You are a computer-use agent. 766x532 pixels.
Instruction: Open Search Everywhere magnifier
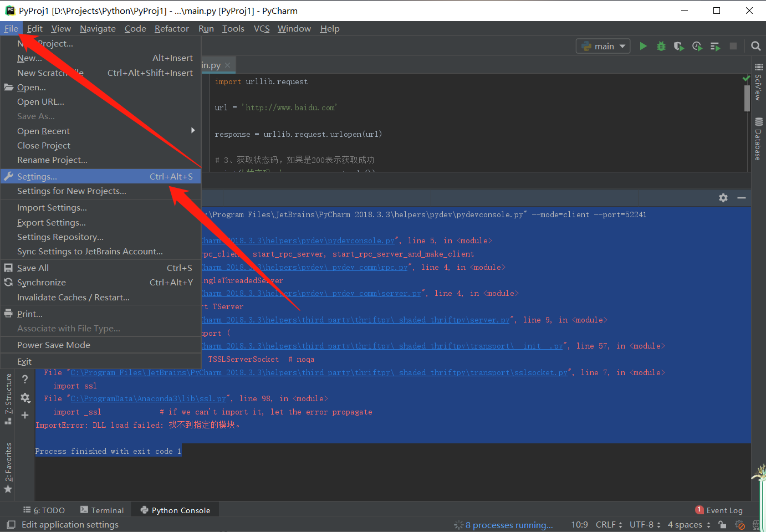[756, 46]
